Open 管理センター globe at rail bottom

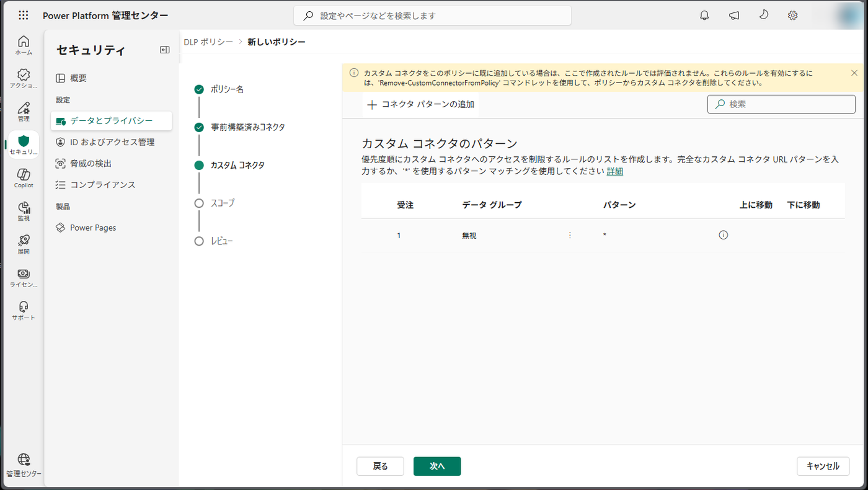pyautogui.click(x=24, y=466)
